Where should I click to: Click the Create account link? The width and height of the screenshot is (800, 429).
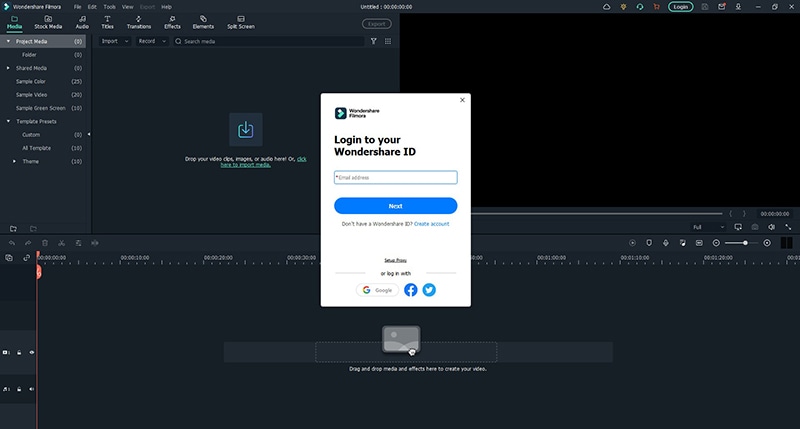432,224
